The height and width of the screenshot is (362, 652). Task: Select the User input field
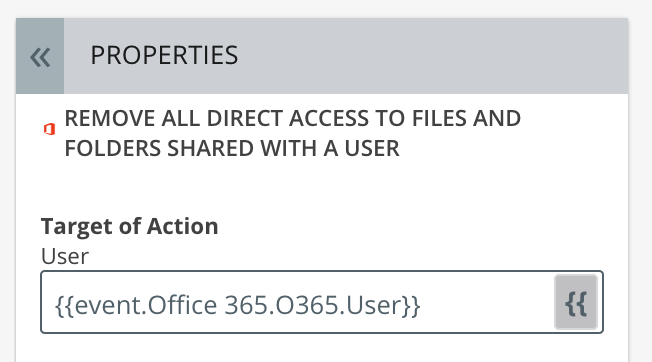tap(322, 302)
